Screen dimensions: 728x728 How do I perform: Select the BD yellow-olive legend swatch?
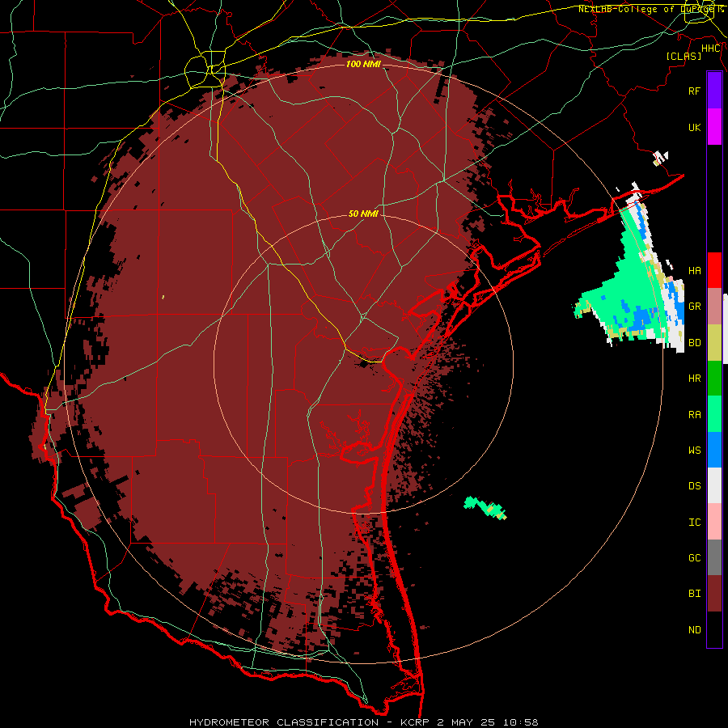(x=714, y=343)
